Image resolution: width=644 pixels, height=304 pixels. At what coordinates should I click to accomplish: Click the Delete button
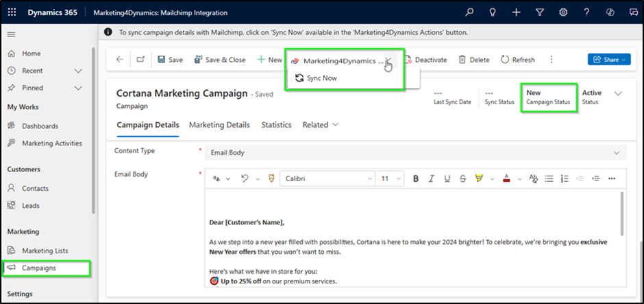pyautogui.click(x=474, y=60)
